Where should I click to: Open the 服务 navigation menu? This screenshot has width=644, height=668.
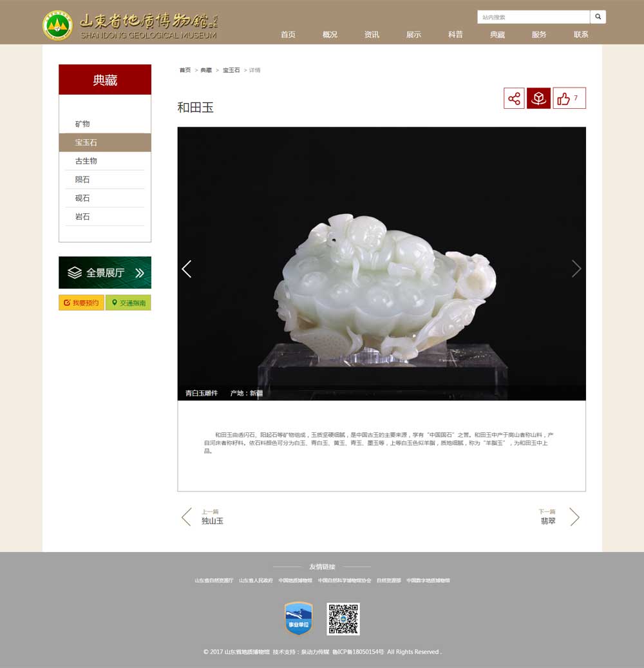point(539,35)
